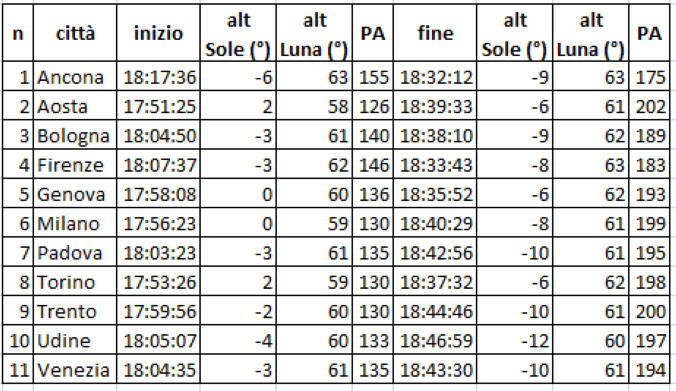Select Torino end time 18:37:32

click(x=435, y=282)
